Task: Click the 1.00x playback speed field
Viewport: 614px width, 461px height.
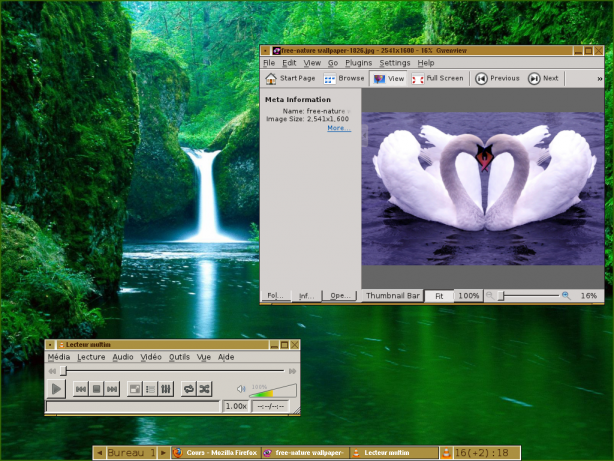Action: (236, 406)
